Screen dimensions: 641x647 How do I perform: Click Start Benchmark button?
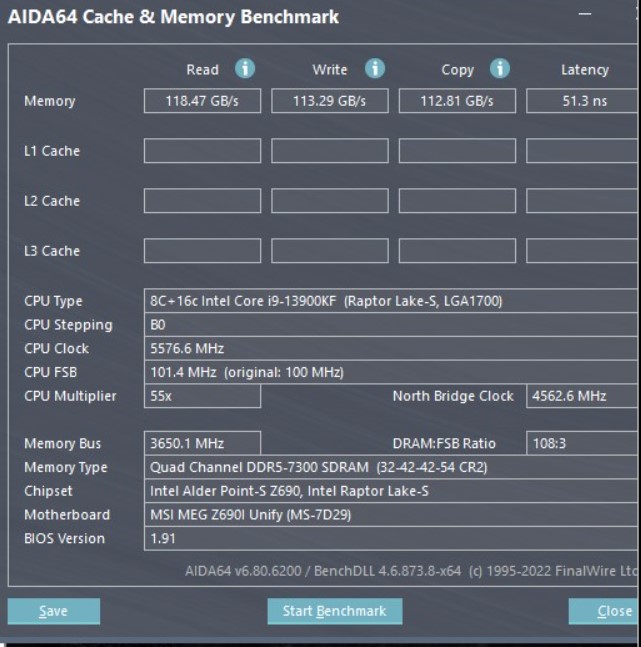(x=335, y=611)
